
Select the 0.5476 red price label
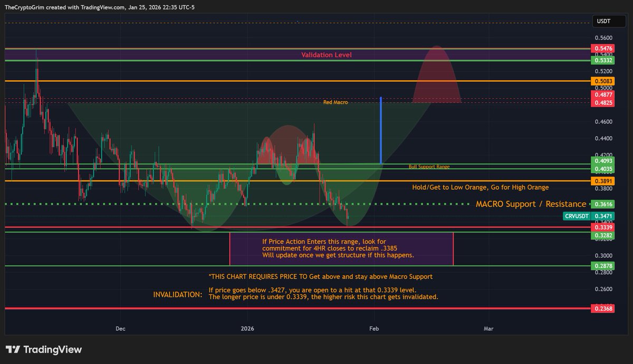(603, 49)
